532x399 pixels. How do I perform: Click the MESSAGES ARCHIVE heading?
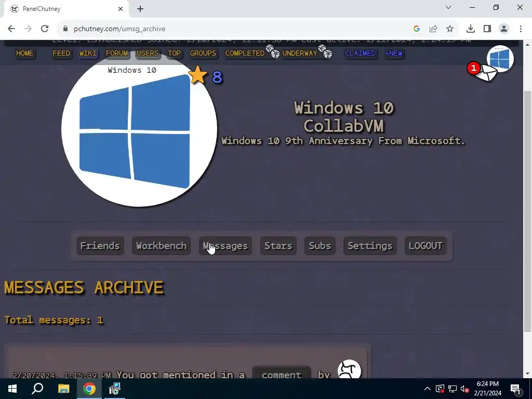[x=84, y=288]
